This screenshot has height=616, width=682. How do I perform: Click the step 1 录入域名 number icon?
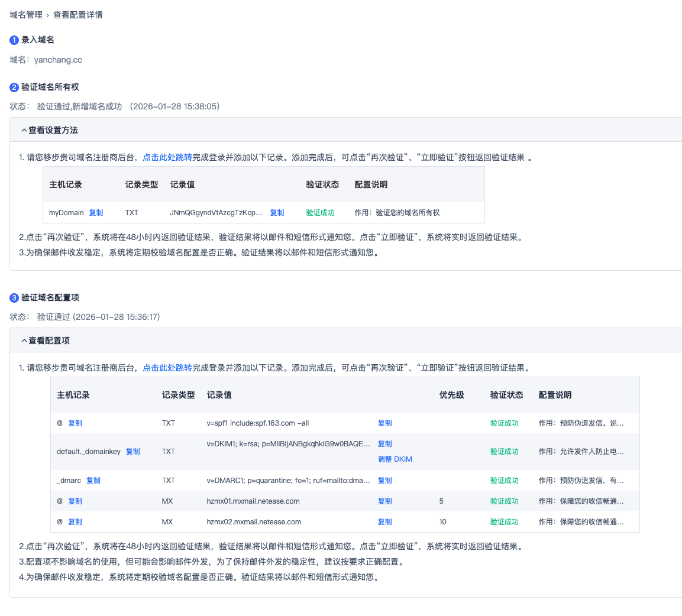(14, 40)
